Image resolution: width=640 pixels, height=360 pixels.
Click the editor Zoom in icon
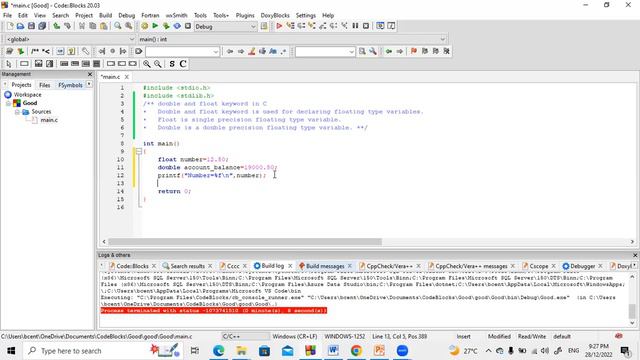147,64
